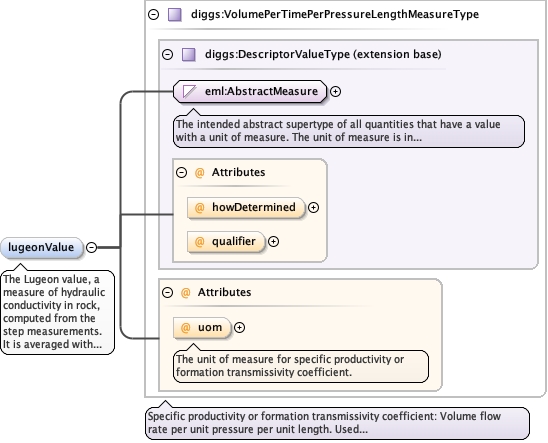
Task: Click the @ icon of lower Attributes header
Action: click(185, 292)
